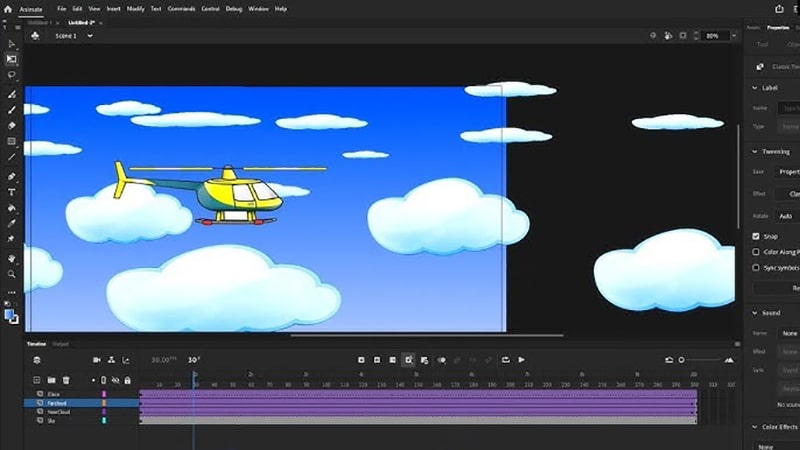The height and width of the screenshot is (450, 800).
Task: Select the Line tool
Action: (11, 157)
